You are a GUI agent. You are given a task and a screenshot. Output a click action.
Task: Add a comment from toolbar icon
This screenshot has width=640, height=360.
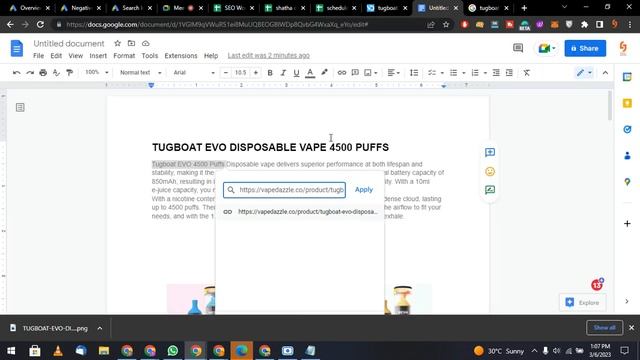[x=355, y=73]
